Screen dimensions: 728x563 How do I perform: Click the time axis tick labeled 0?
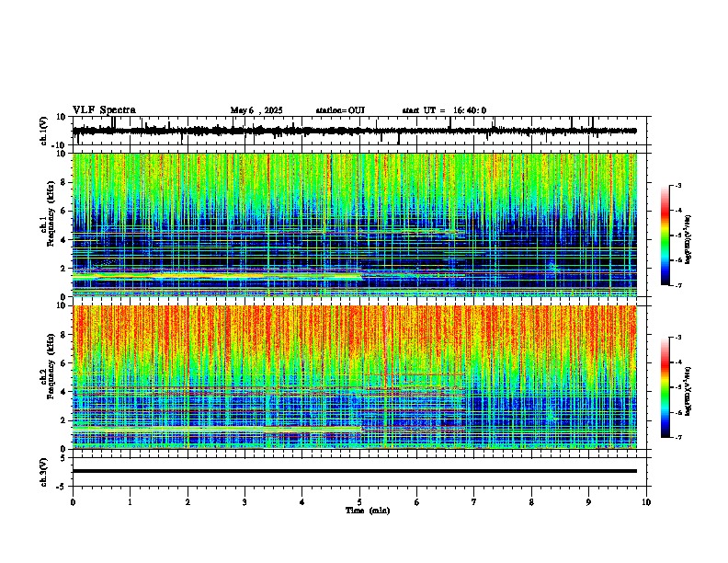(x=73, y=502)
